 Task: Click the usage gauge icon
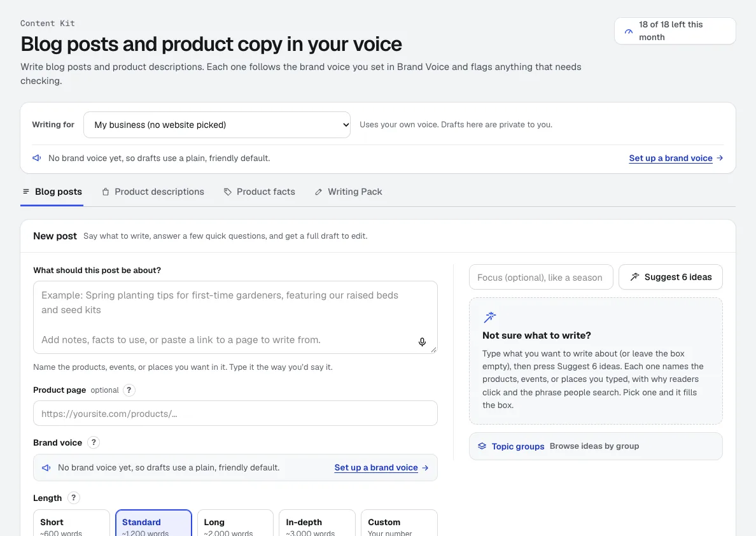629,31
